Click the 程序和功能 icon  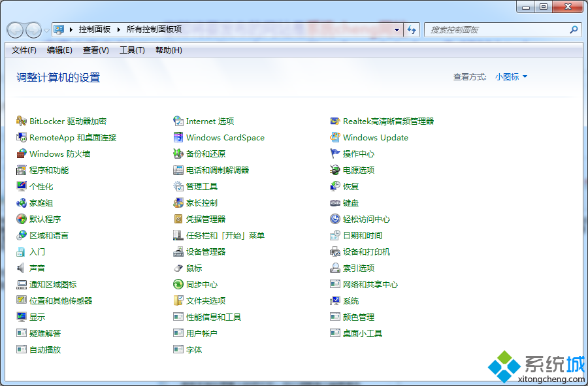[22, 170]
